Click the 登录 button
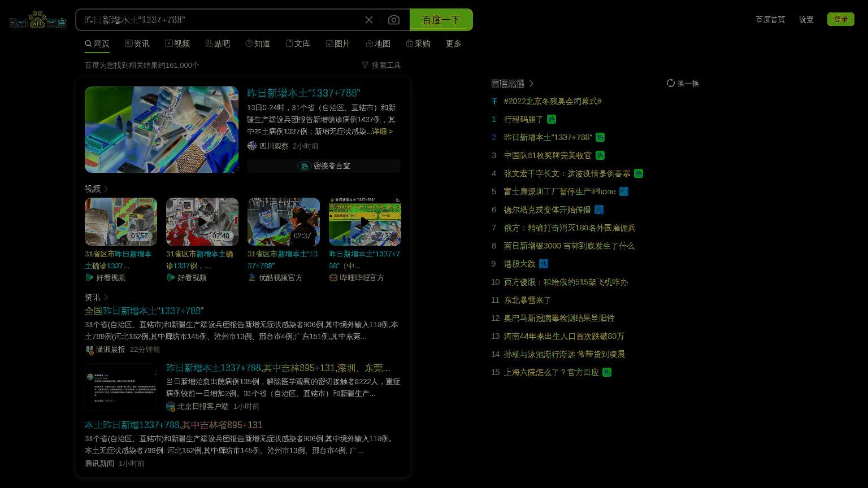 (841, 19)
